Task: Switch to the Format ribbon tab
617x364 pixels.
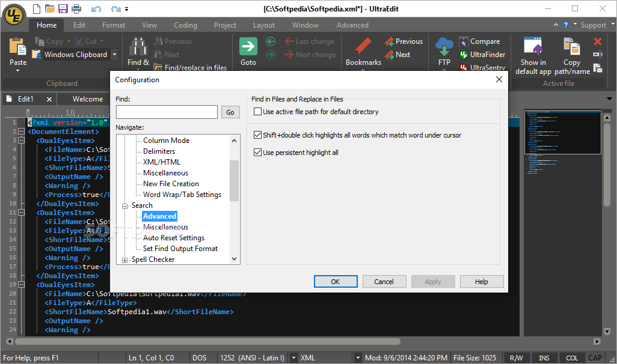Action: (x=113, y=25)
